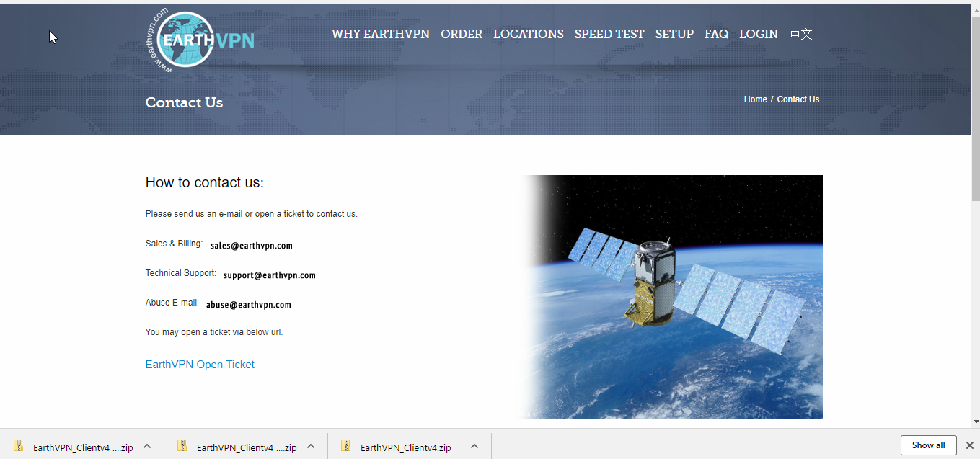Viewport: 980px width, 459px height.
Task: Click the Abuse E-mail label
Action: click(x=172, y=303)
